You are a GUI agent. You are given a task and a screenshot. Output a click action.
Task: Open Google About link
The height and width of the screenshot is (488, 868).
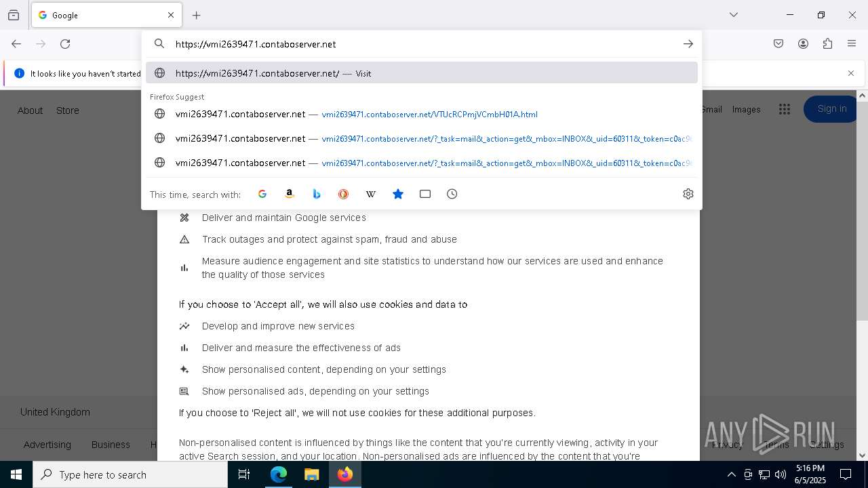(30, 110)
